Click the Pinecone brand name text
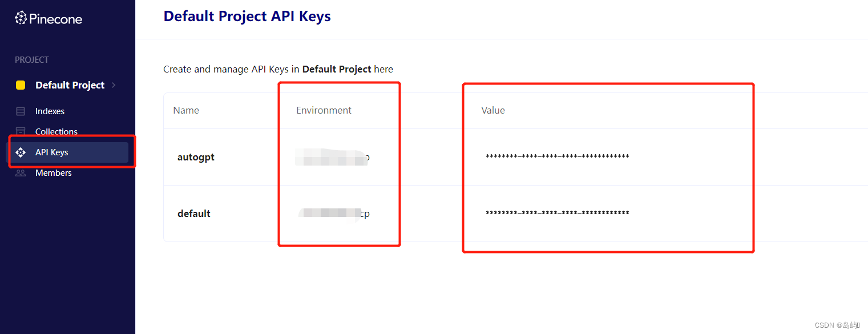This screenshot has height=334, width=868. point(55,19)
